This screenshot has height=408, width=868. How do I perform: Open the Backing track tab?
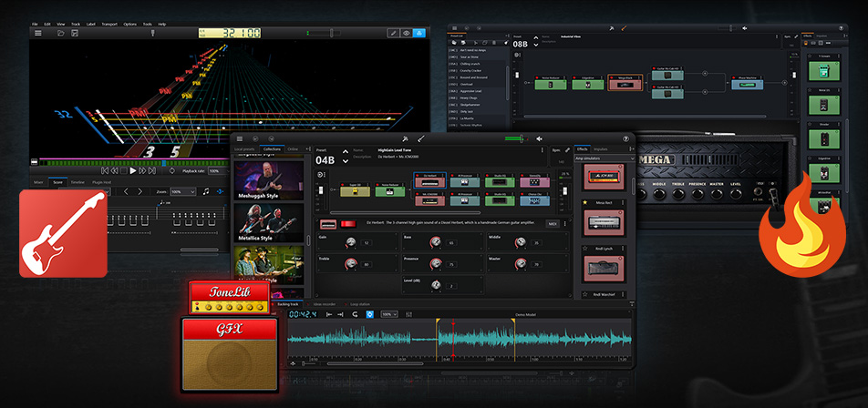point(287,304)
